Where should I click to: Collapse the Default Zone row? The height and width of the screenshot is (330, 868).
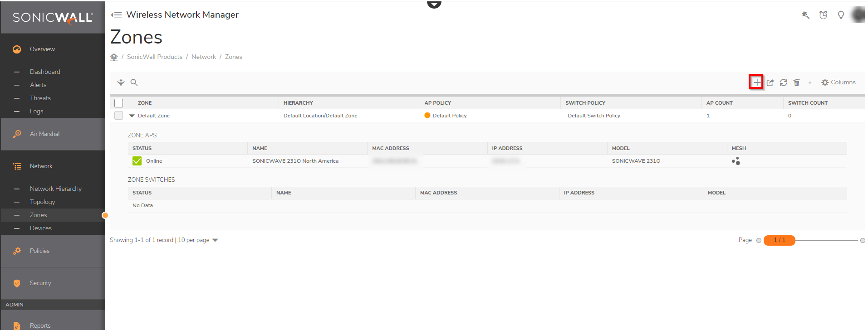tap(132, 116)
